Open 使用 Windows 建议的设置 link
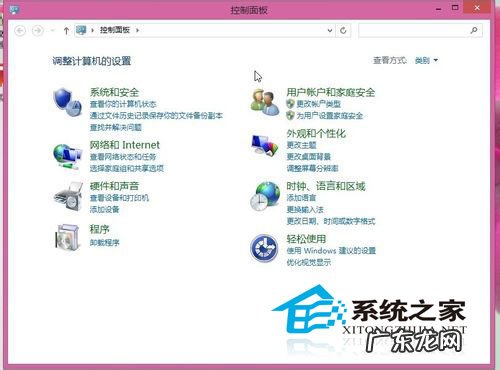 (331, 251)
